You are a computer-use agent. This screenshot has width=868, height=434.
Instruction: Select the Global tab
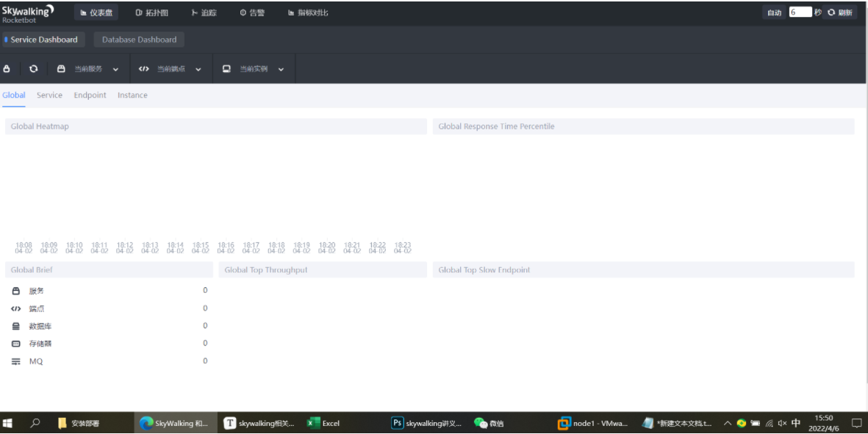pyautogui.click(x=14, y=95)
